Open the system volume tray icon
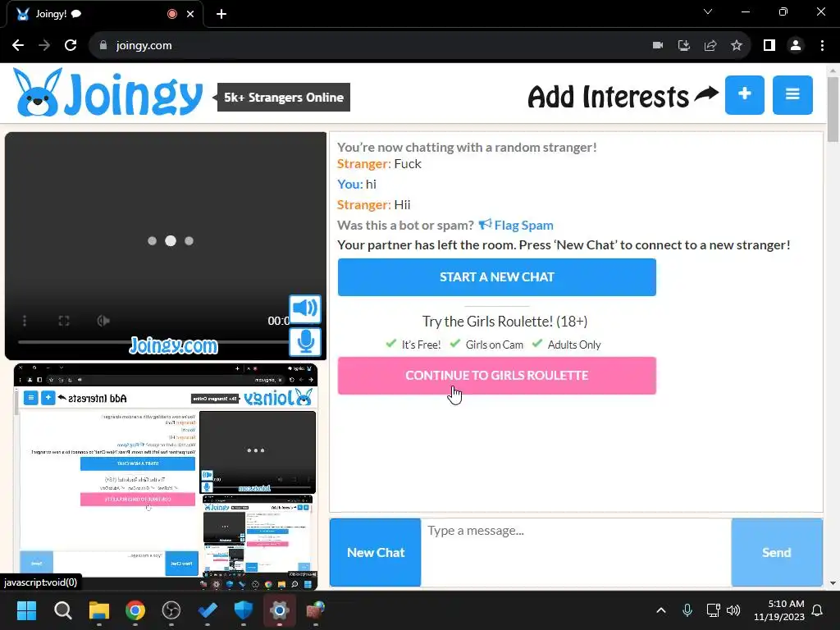The width and height of the screenshot is (840, 630). (x=733, y=610)
